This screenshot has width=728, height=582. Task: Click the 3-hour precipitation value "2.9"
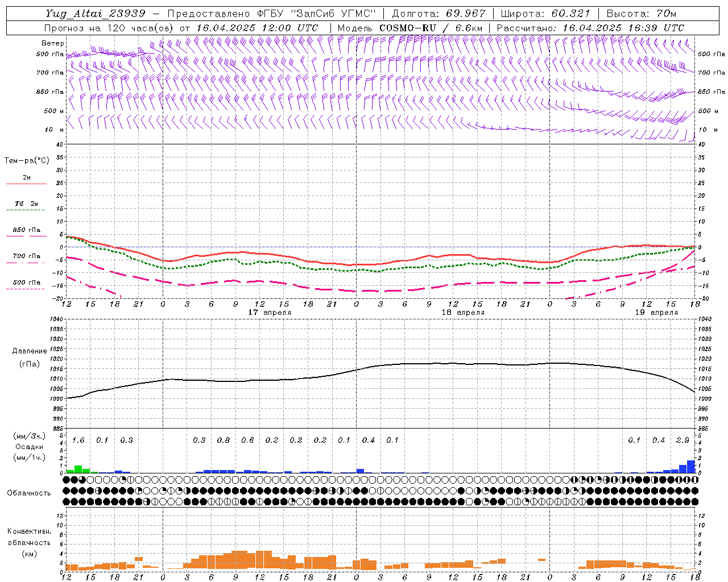point(682,440)
